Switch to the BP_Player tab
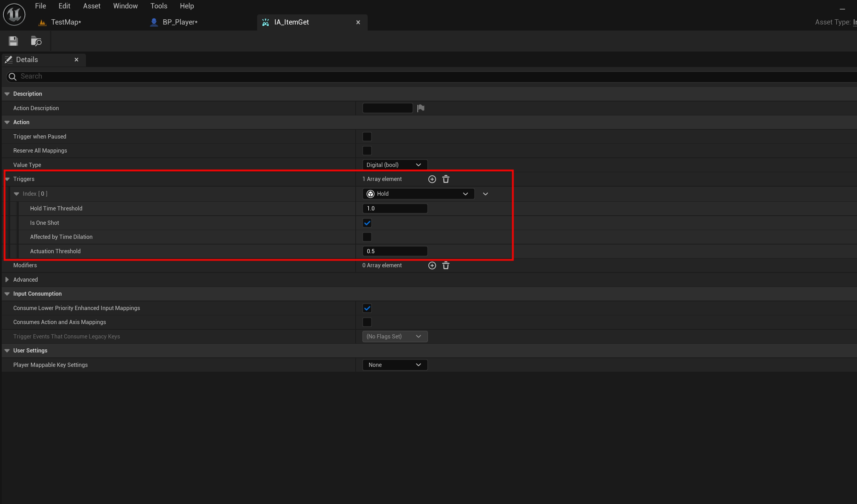This screenshot has width=857, height=504. click(180, 22)
